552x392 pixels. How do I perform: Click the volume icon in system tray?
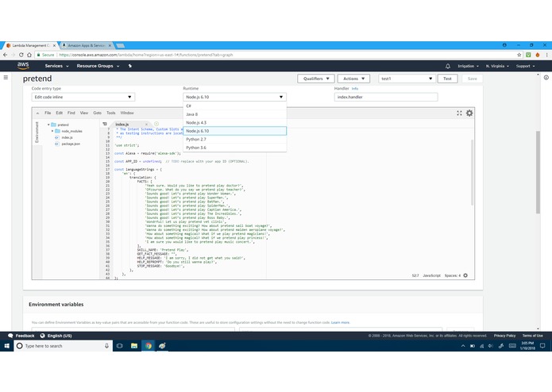490,346
